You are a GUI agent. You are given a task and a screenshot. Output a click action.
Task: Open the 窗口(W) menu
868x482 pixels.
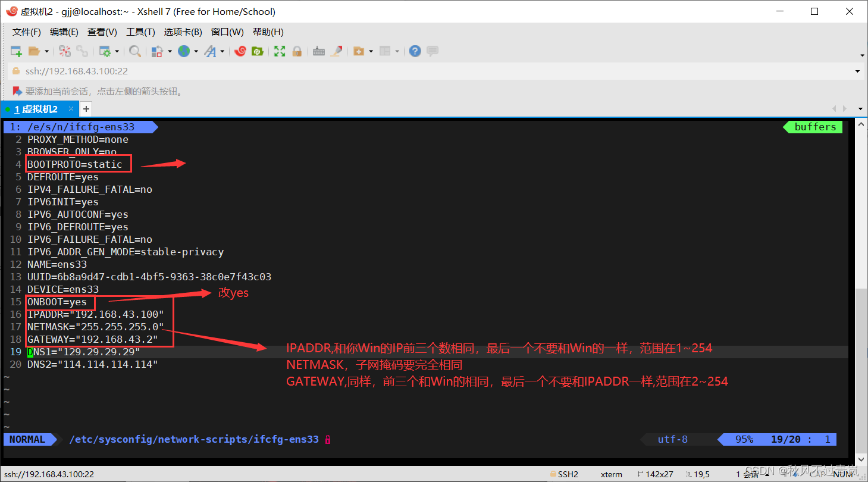227,32
